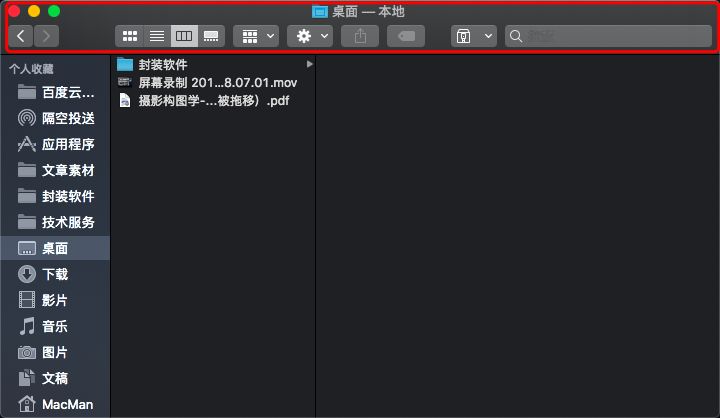Screen dimensions: 720x418
Task: Open 音乐 Music in sidebar
Action: pos(56,326)
